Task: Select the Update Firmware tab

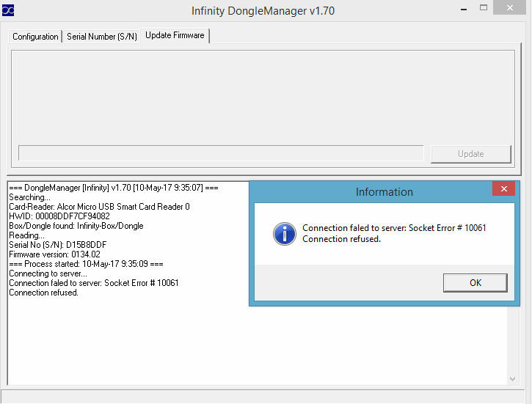Action: (175, 35)
